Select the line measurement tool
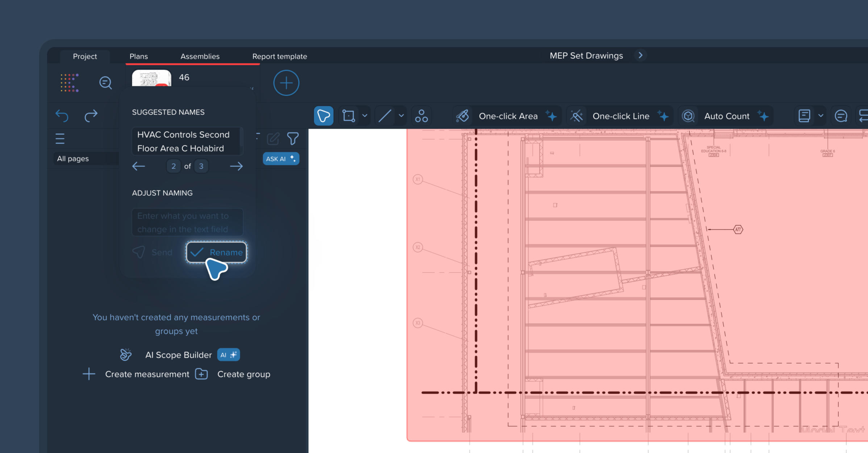 pos(384,116)
